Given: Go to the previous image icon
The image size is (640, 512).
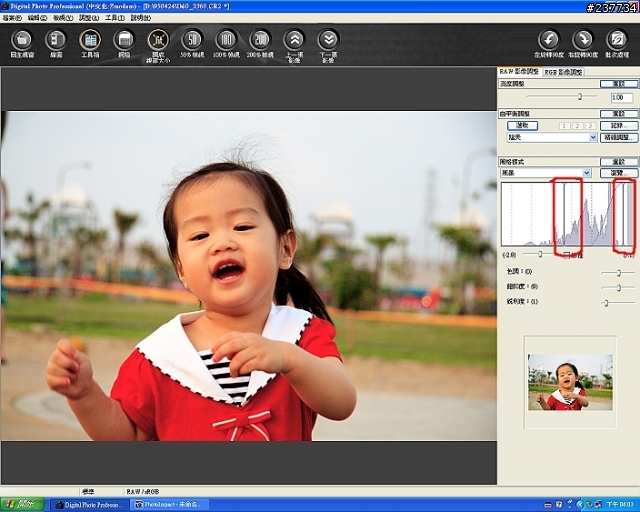Looking at the screenshot, I should [x=294, y=40].
